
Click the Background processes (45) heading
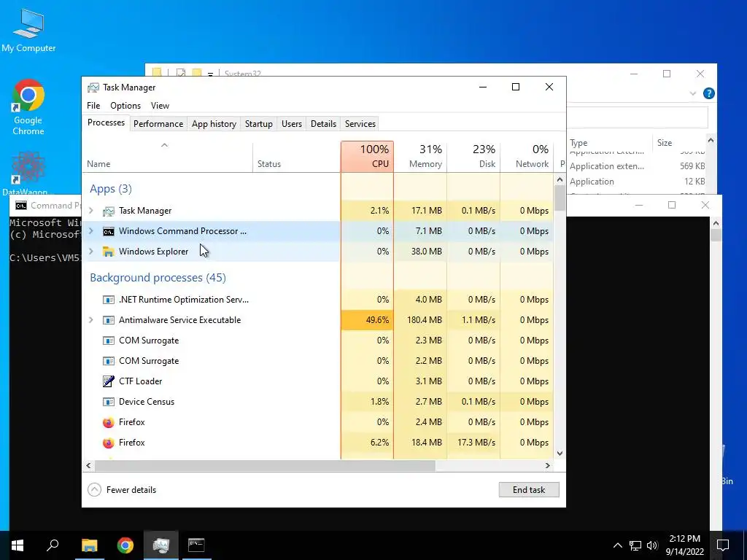coord(158,278)
